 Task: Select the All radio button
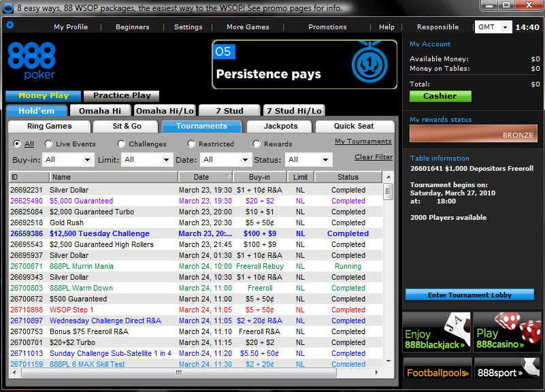tap(17, 144)
